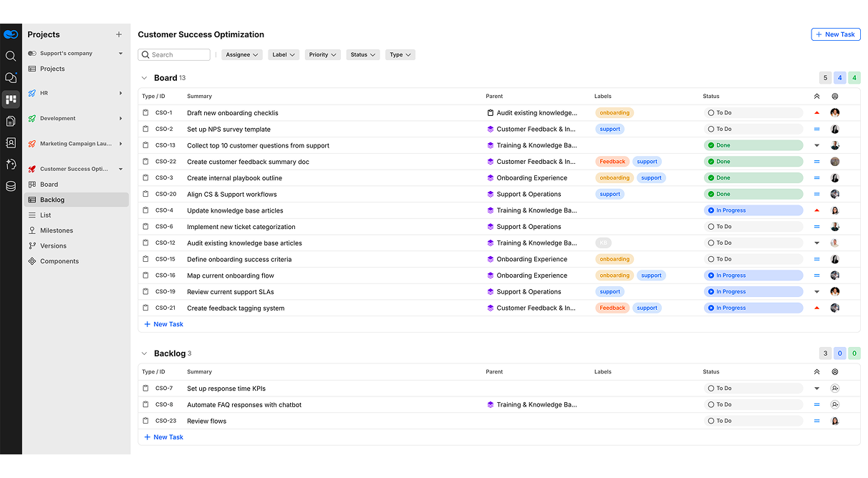Click priority icon for CSO-13 row
This screenshot has height=478, width=868.
tap(816, 145)
